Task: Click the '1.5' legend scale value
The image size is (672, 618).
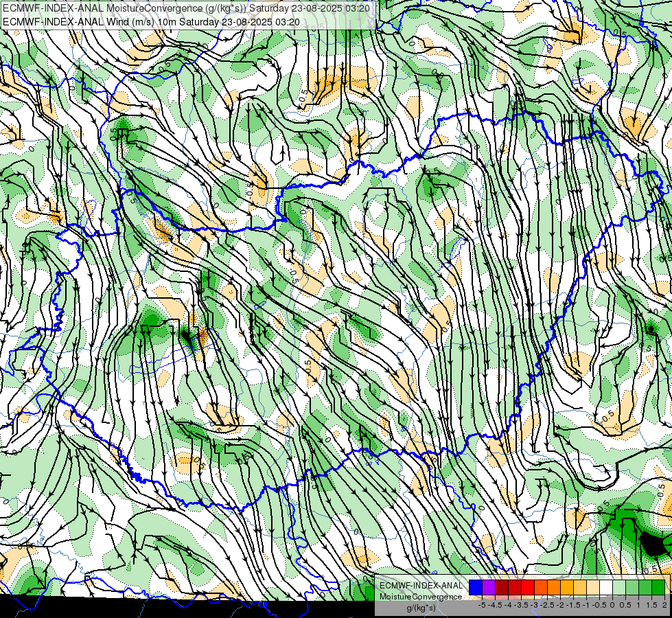Action: tap(651, 605)
